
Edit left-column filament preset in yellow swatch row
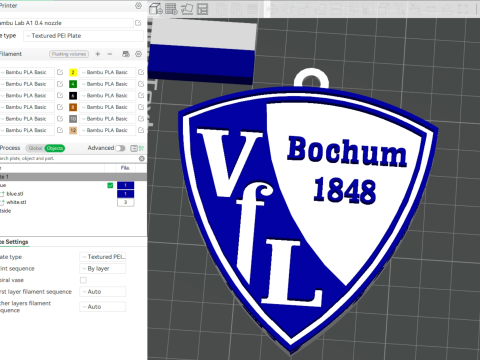coord(60,72)
